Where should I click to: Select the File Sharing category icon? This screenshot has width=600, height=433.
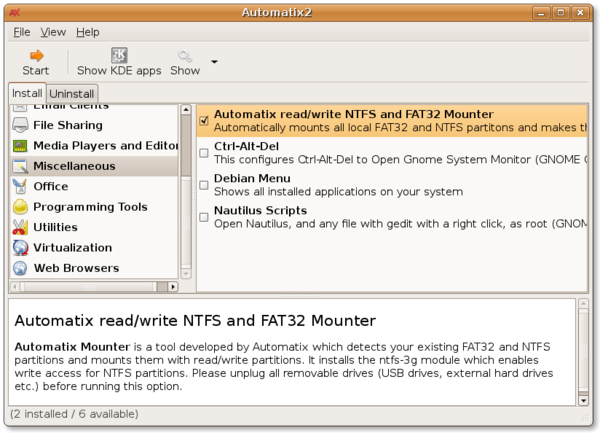pos(20,125)
